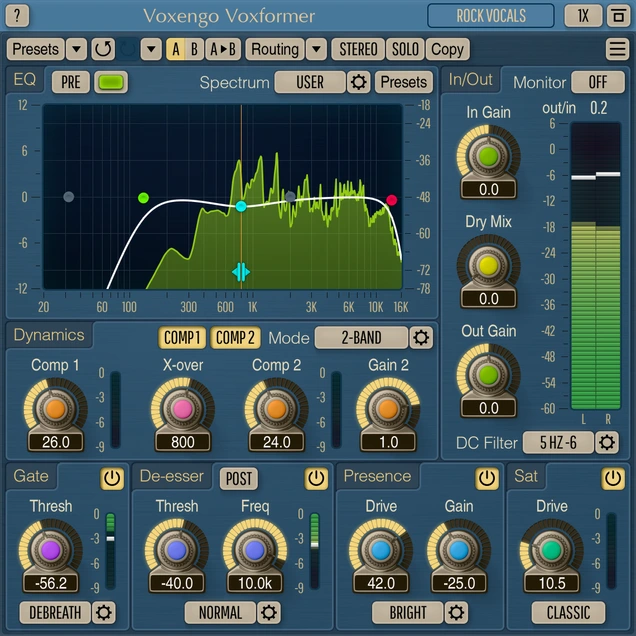The width and height of the screenshot is (636, 636).
Task: Open Presence BRIGHT mode selector
Action: 408,612
